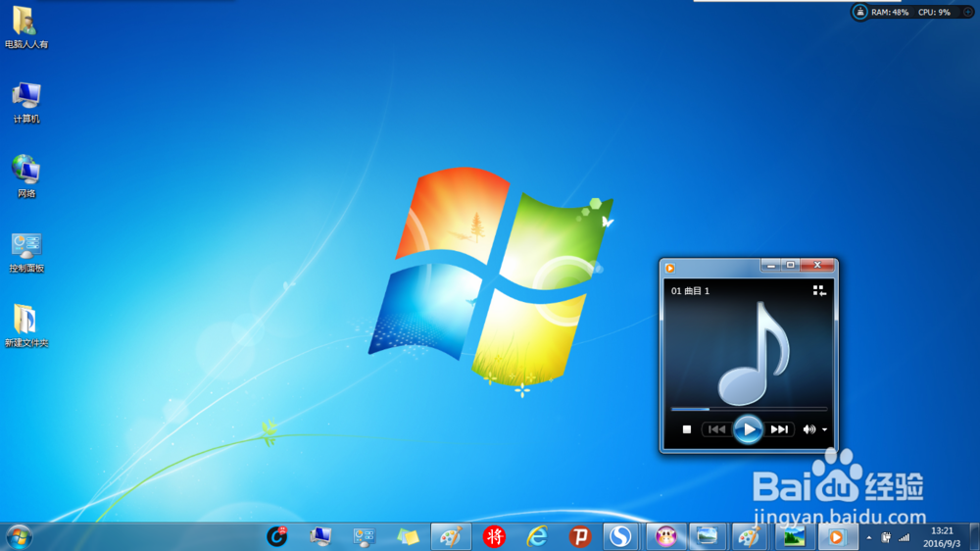Image resolution: width=980 pixels, height=551 pixels.
Task: Select the 计算机 desktop icon
Action: (x=26, y=102)
